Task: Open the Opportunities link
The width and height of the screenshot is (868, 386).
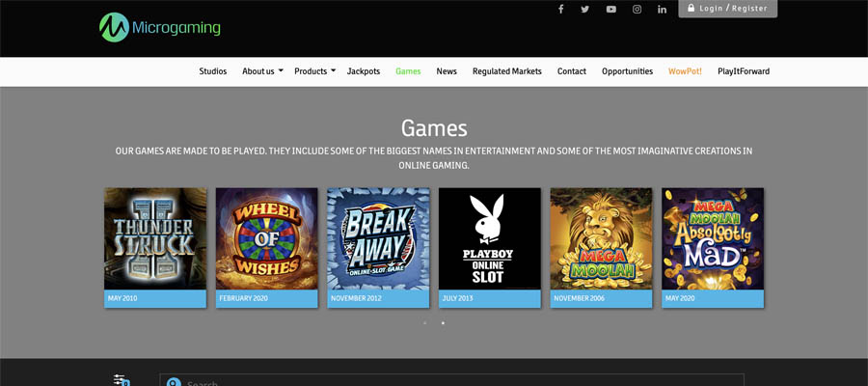Action: (x=627, y=71)
